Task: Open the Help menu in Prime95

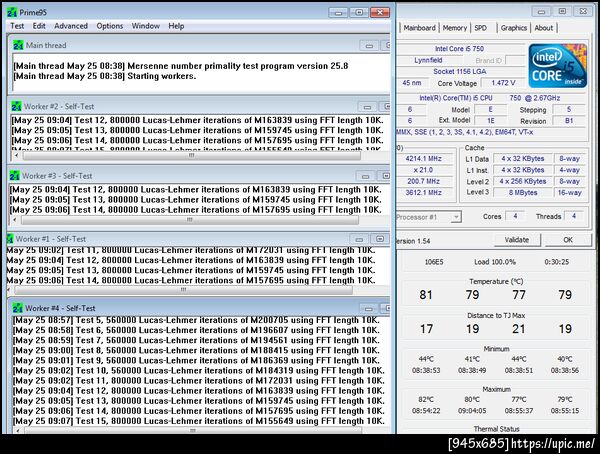Action: point(176,26)
